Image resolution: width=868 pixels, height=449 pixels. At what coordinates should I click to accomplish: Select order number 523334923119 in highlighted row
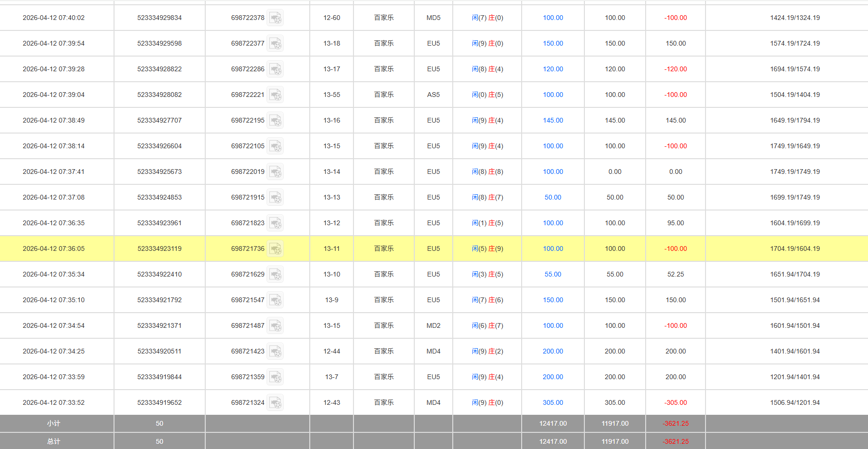coord(159,248)
